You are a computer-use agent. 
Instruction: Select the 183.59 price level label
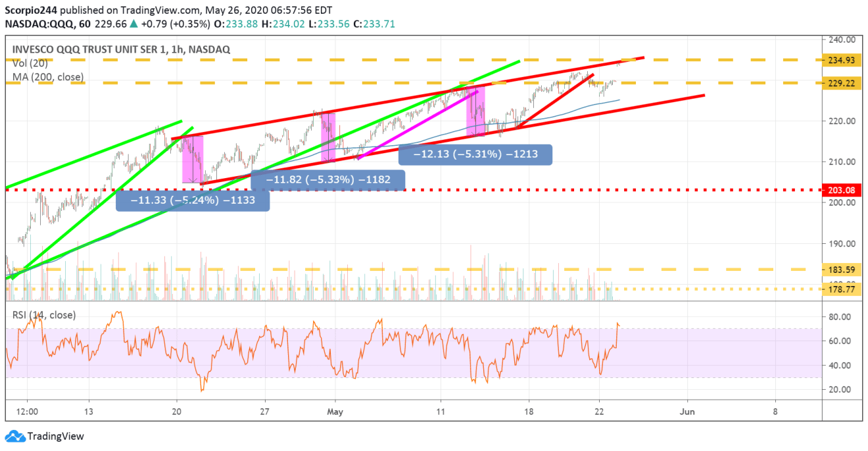(x=842, y=270)
